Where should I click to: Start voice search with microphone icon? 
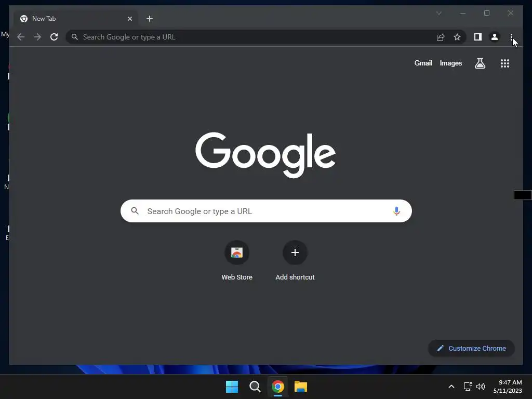tap(396, 211)
